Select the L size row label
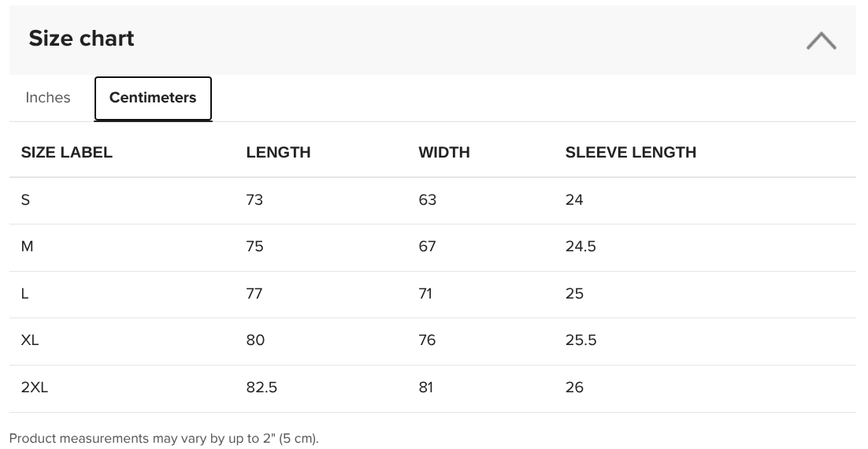This screenshot has width=868, height=449. pos(25,294)
